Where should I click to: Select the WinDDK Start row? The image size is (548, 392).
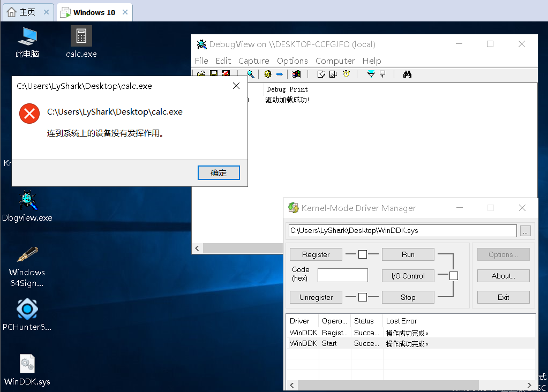click(411, 343)
